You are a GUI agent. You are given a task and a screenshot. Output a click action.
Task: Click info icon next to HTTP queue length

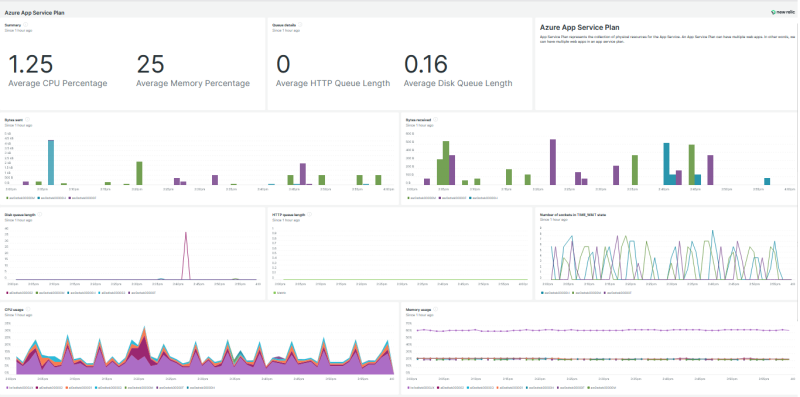[x=309, y=215]
